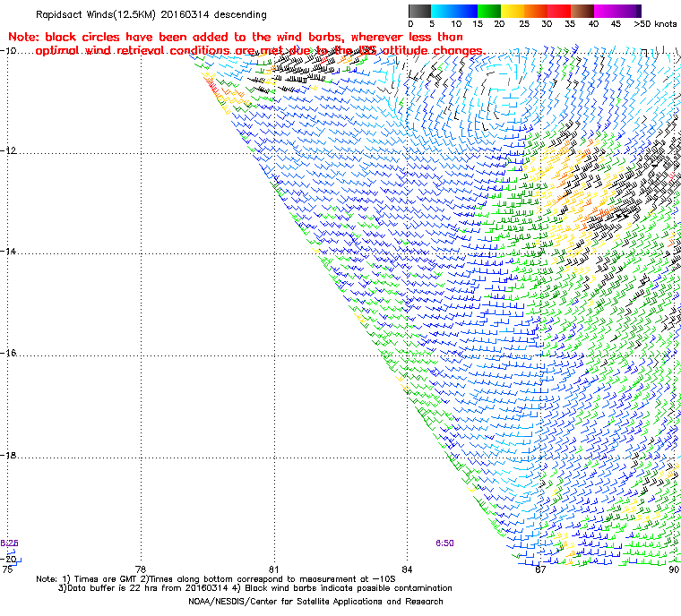Viewport: 681px width, 616px height.
Task: Click the '78' longitude axis label
Action: (141, 569)
